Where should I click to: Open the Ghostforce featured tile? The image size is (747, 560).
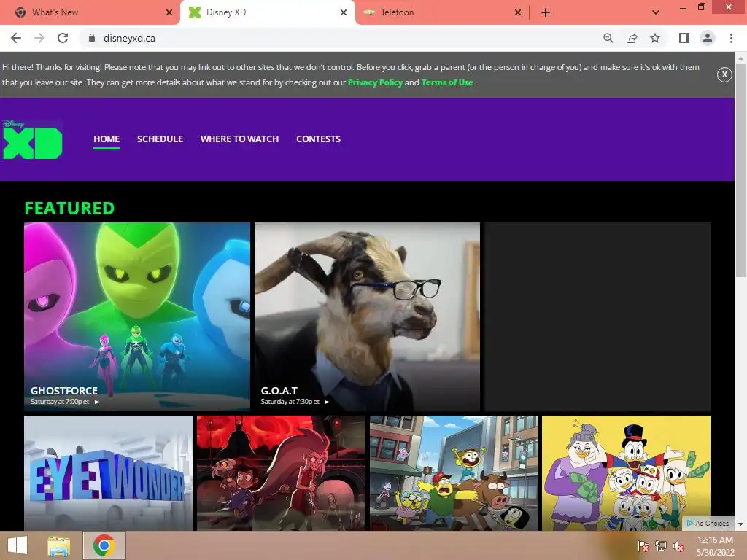click(137, 316)
